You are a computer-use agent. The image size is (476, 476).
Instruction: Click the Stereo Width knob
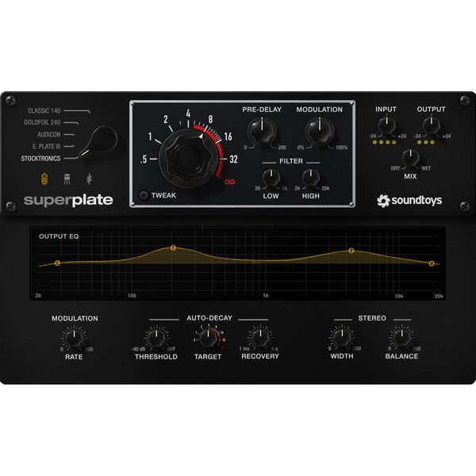(342, 337)
